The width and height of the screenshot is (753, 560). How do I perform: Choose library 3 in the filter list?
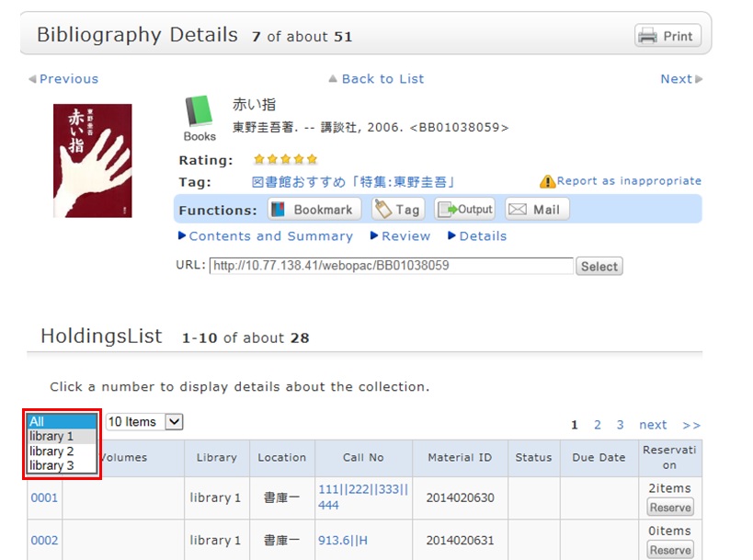51,465
